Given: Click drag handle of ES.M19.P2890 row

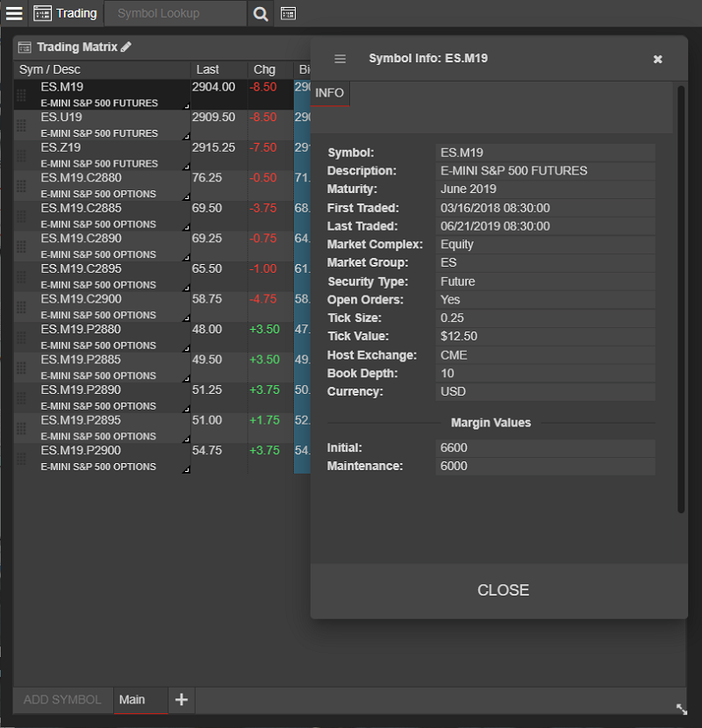Looking at the screenshot, I should [21, 398].
